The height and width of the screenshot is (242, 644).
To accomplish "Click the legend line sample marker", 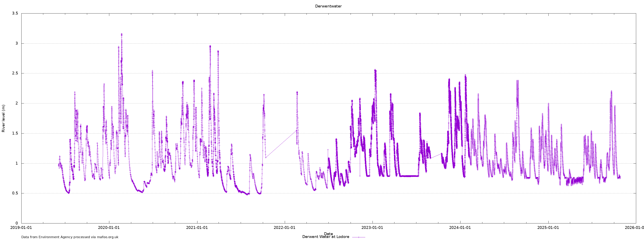I will coord(358,237).
